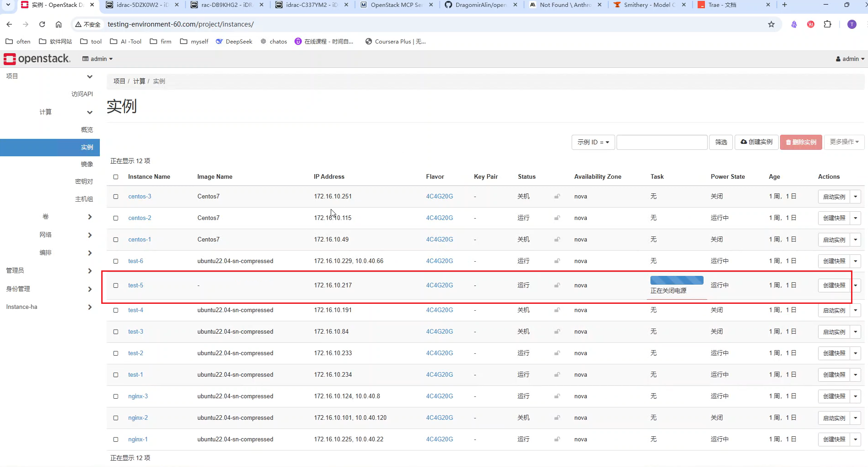Open the tab search dropdown arrow
868x467 pixels.
[x=8, y=5]
